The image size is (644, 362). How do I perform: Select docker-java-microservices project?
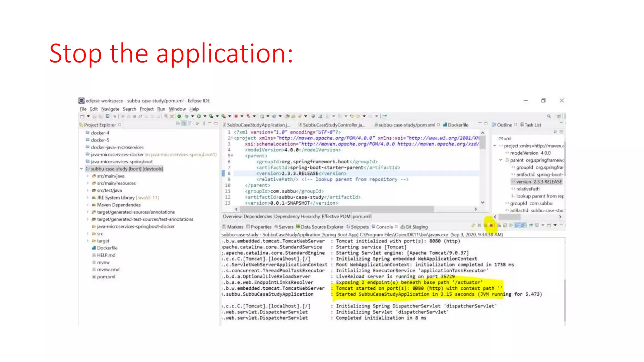click(x=114, y=147)
